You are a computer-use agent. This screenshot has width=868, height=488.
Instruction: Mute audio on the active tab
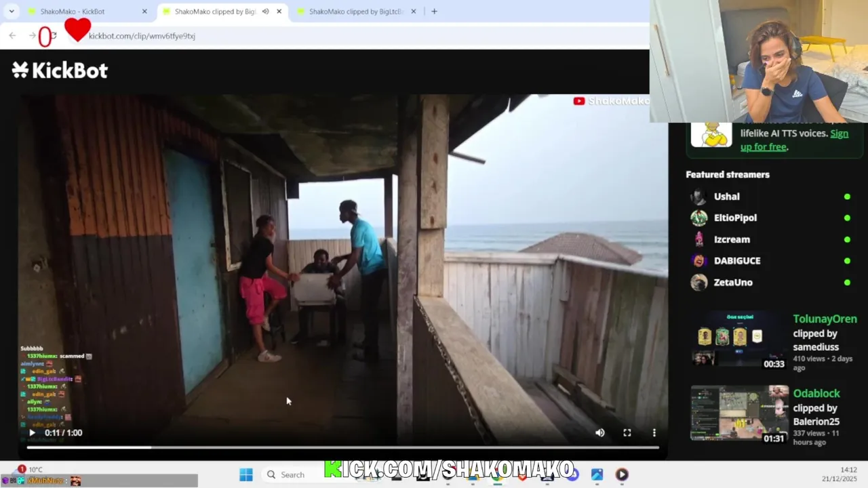click(265, 12)
